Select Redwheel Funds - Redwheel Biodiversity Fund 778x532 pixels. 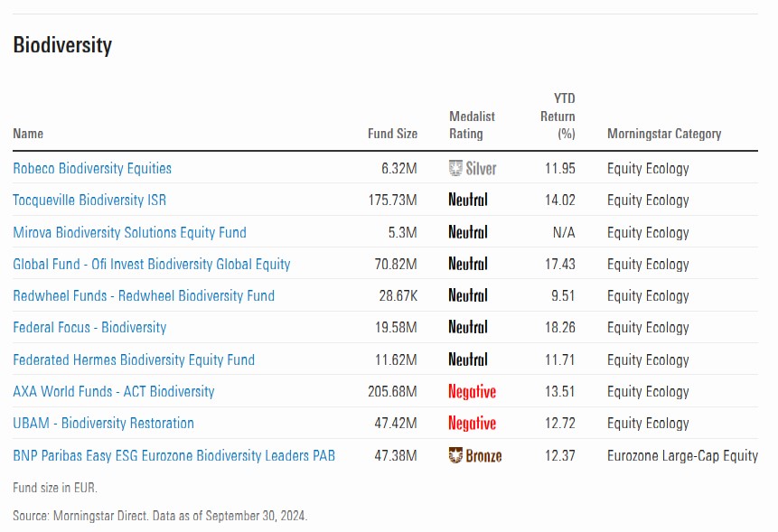(144, 295)
